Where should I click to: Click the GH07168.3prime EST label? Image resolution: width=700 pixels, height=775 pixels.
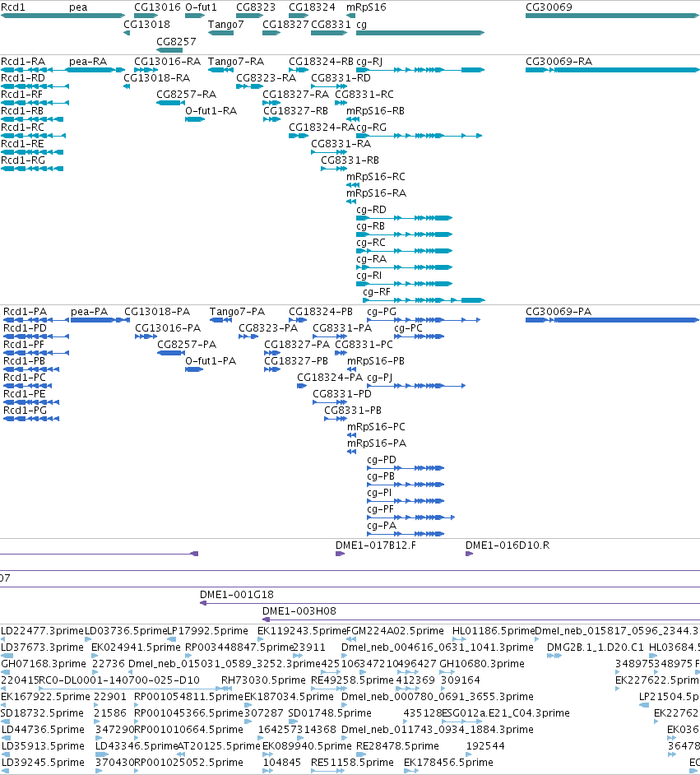tap(44, 664)
